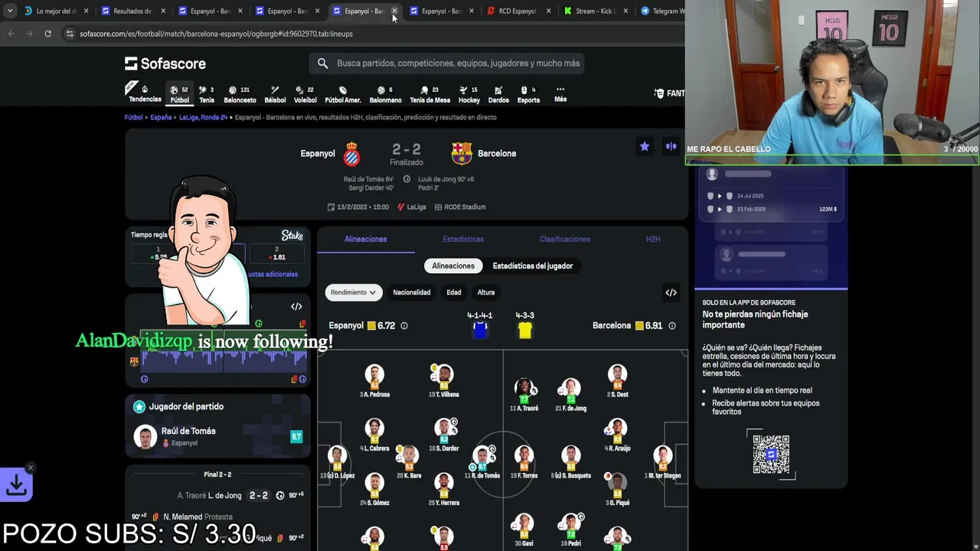Open the Tendencias sports section
Viewport: 980px width, 551px height.
(145, 93)
